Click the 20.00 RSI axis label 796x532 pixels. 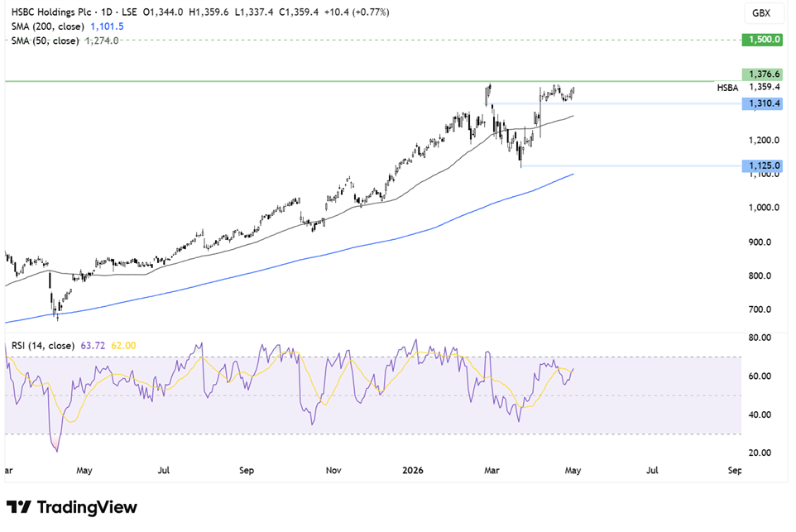tap(760, 453)
